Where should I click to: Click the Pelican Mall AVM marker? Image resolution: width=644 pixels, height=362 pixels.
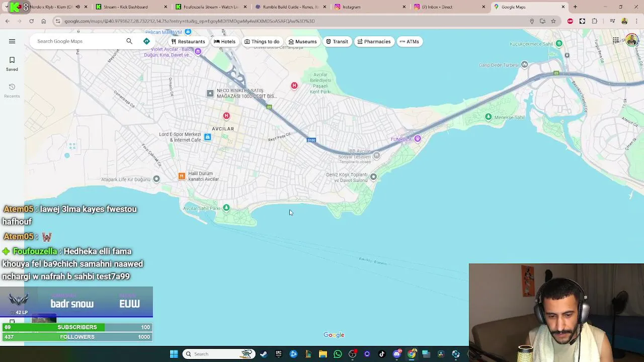[188, 32]
